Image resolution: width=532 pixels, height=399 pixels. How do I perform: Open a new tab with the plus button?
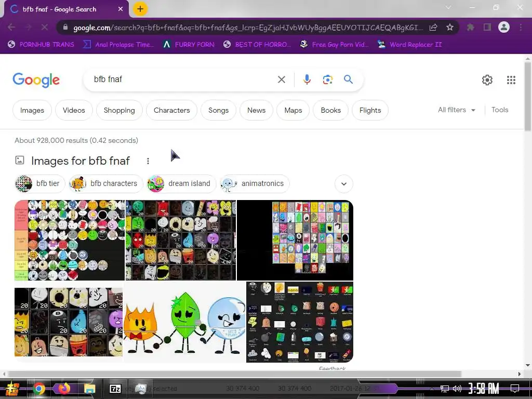click(x=140, y=9)
